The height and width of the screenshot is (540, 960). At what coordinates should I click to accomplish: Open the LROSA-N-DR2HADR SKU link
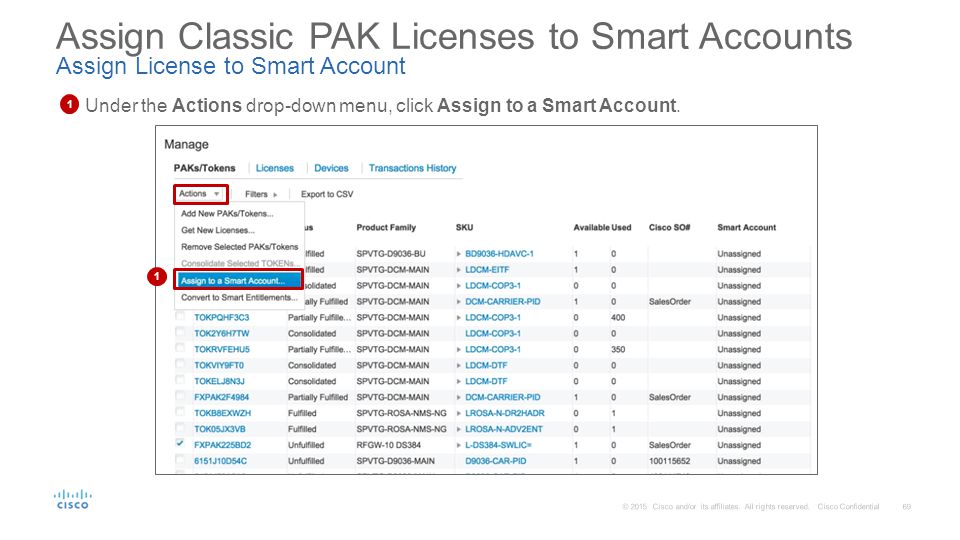pos(504,413)
